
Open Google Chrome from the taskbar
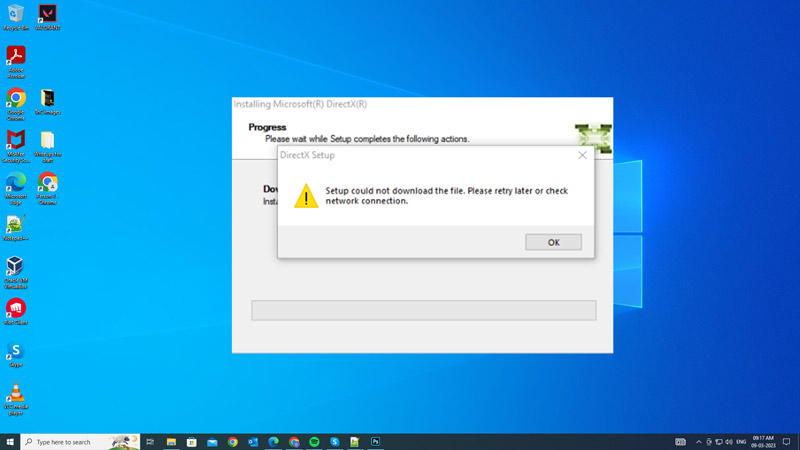[233, 442]
